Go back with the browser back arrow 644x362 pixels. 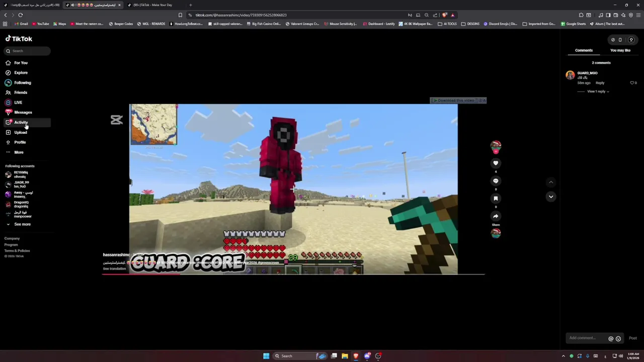tap(6, 15)
